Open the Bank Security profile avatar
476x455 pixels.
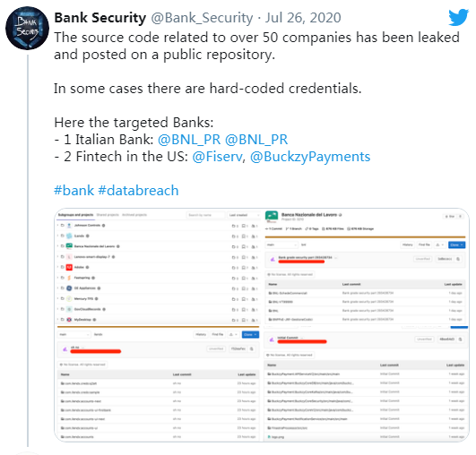27,28
